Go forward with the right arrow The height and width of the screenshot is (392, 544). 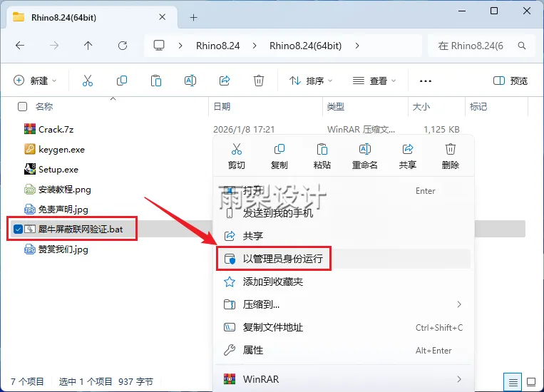[54, 46]
